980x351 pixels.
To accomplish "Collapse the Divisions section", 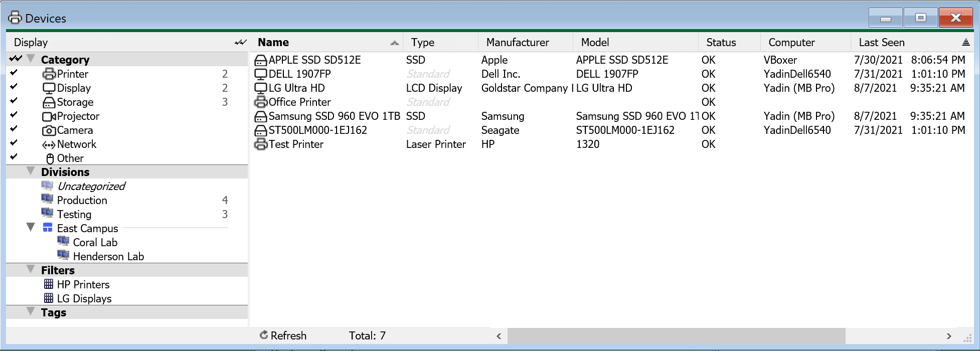I will [31, 171].
